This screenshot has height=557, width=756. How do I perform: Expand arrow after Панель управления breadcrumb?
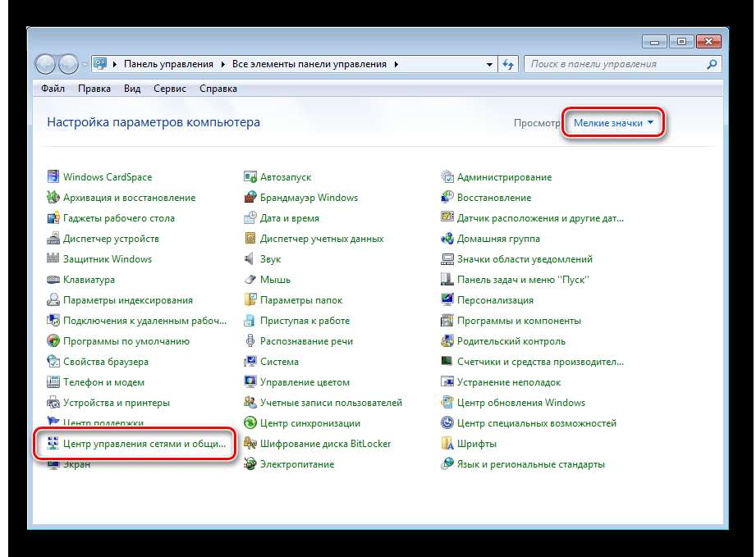click(x=222, y=64)
